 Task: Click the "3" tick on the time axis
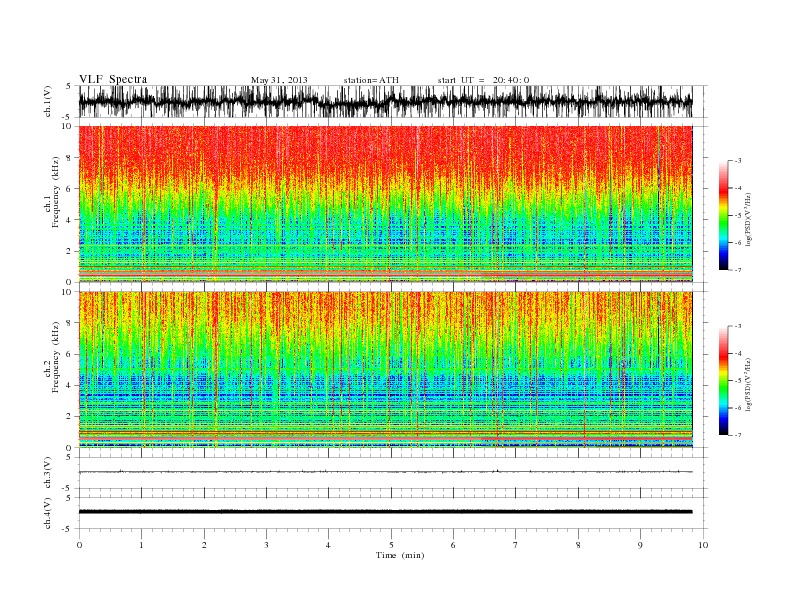pos(266,545)
